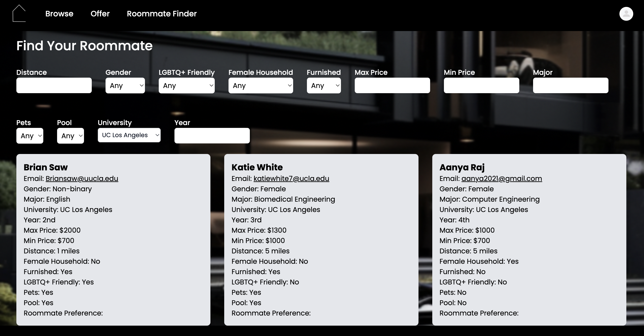Click the Year input field
644x336 pixels.
212,136
